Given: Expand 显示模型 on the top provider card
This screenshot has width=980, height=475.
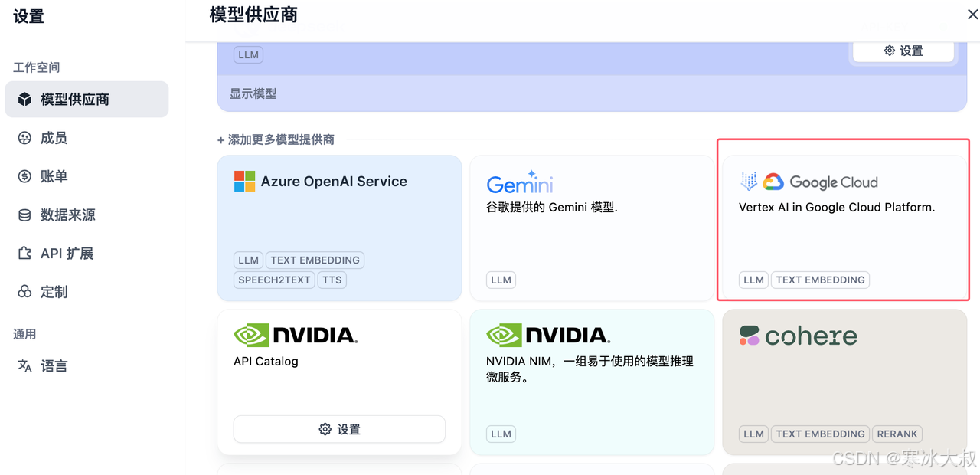Looking at the screenshot, I should [x=253, y=93].
